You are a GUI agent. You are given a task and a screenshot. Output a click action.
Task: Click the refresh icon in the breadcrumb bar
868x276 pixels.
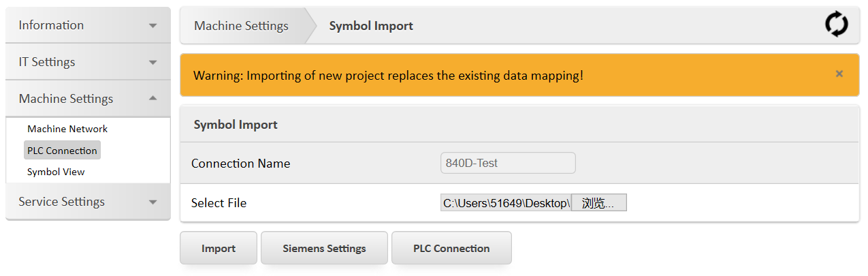[836, 25]
